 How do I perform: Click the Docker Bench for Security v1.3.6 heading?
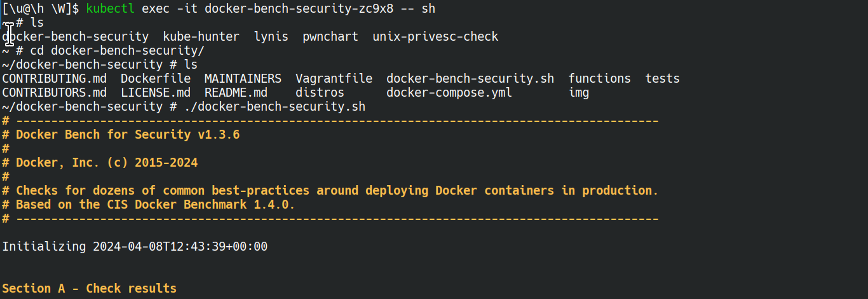tap(128, 135)
